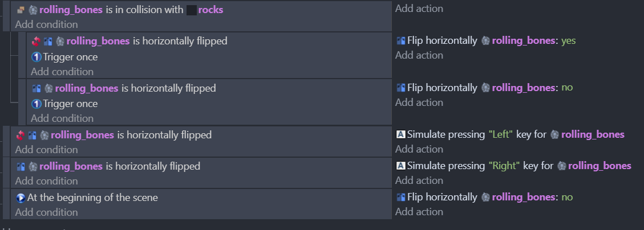Select the 'At the beginning of the scene' condition
This screenshot has height=230, width=644.
[92, 198]
